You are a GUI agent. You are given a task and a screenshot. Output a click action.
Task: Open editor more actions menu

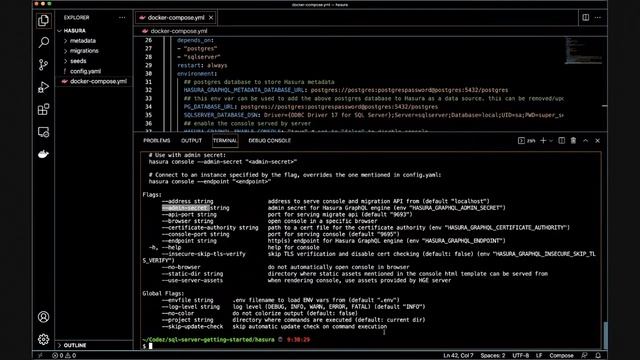click(598, 17)
